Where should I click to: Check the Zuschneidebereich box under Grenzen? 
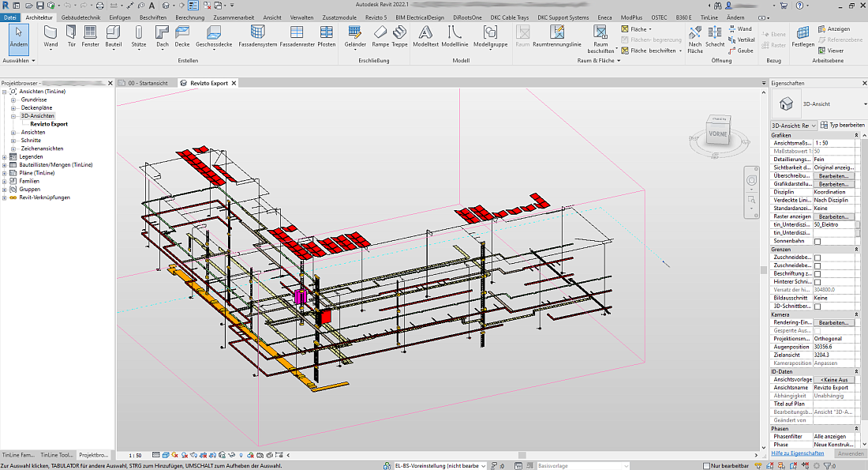pos(818,257)
